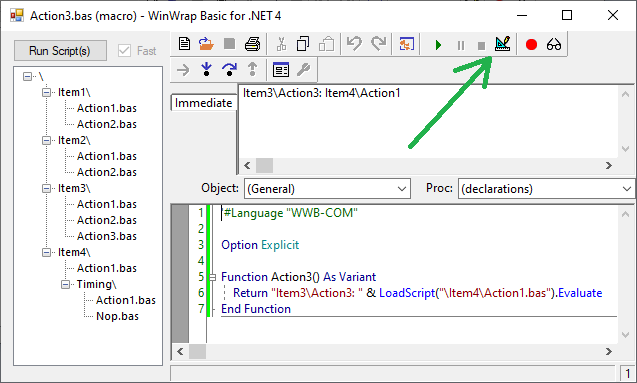This screenshot has width=637, height=383.
Task: Select Action1.bas under Item3
Action: pos(107,204)
